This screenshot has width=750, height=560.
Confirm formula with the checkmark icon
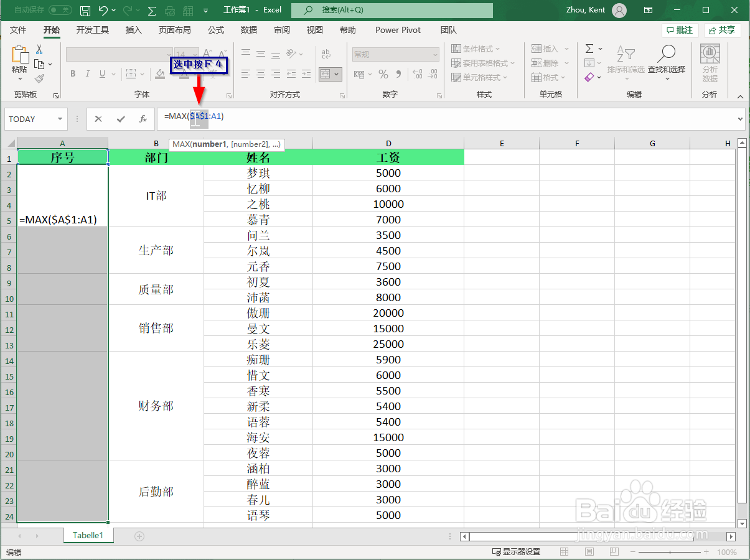point(121,119)
